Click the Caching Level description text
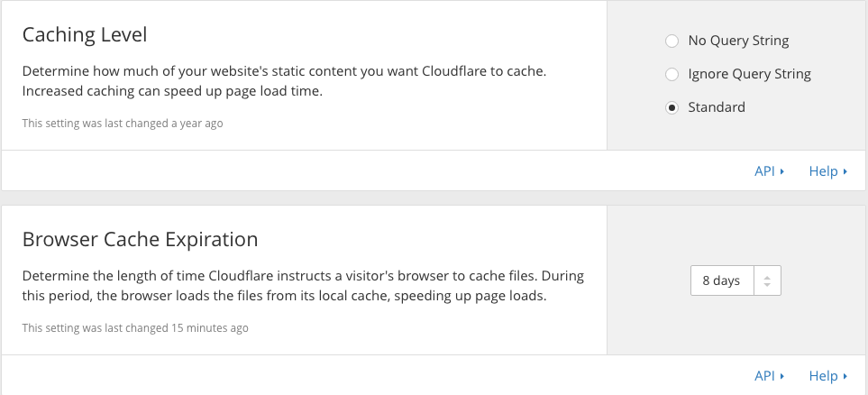 tap(284, 79)
